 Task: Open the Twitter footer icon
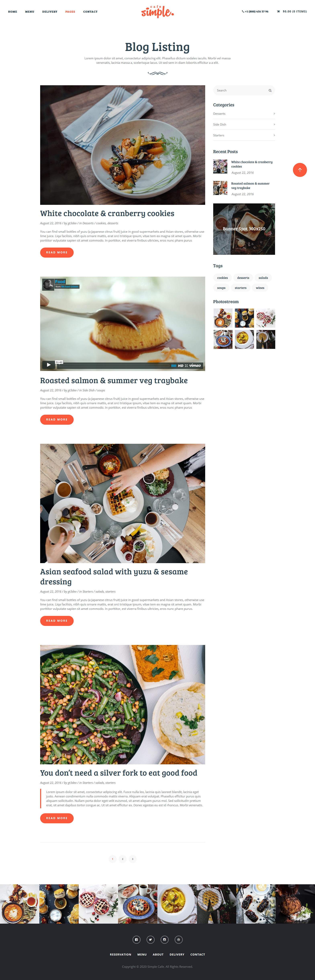point(150,939)
